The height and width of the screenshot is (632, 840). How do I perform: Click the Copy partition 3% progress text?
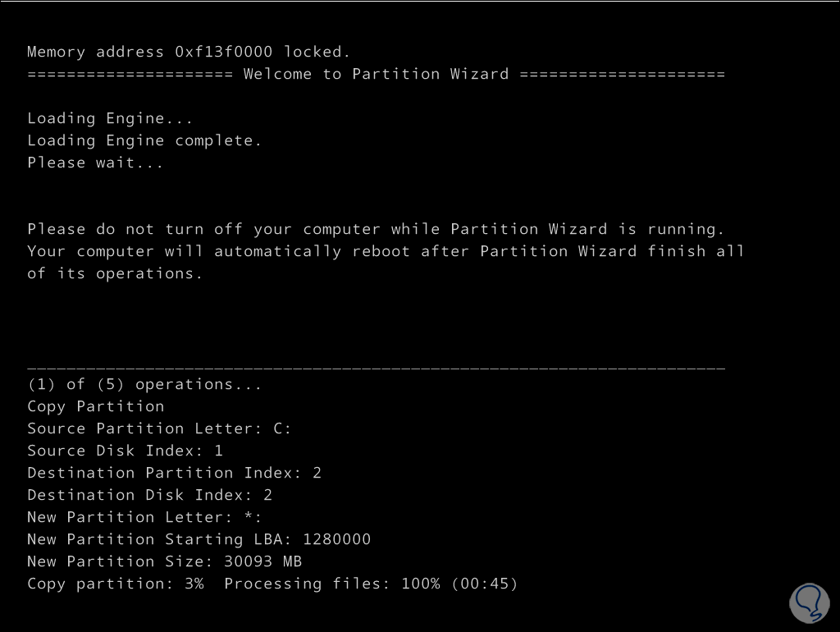pos(115,584)
